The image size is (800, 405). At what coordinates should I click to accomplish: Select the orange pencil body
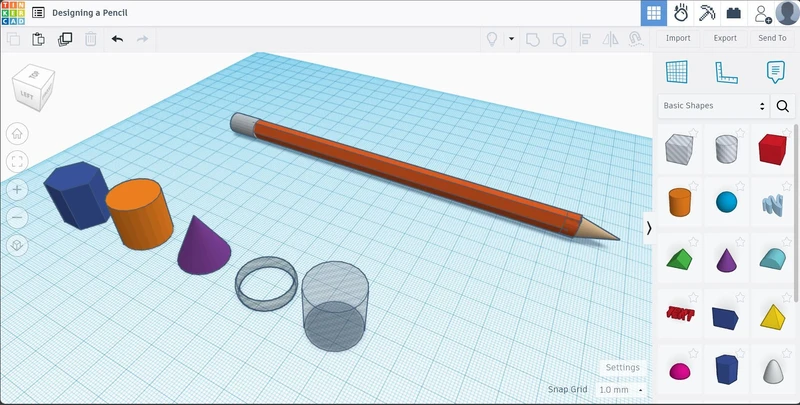pos(416,177)
